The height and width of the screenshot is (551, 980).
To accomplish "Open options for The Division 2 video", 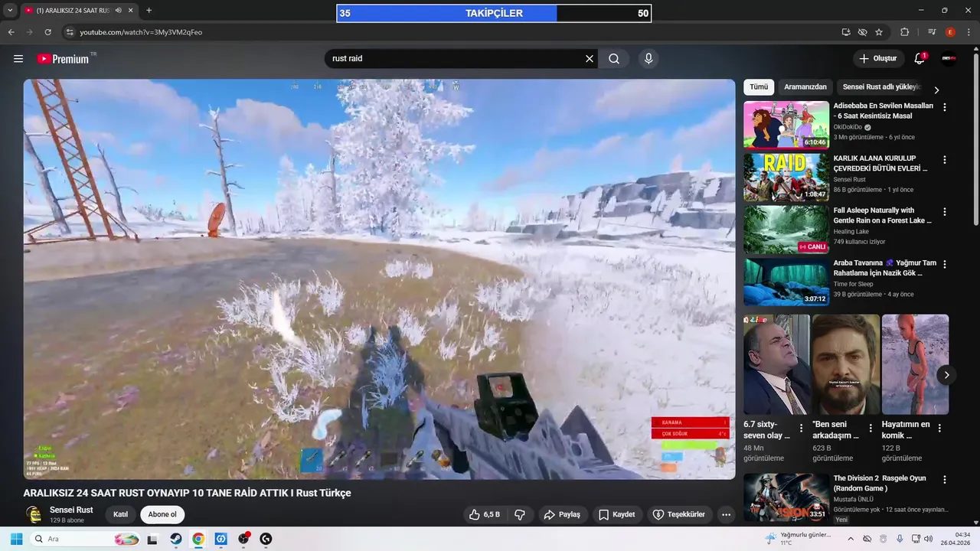I will (945, 480).
